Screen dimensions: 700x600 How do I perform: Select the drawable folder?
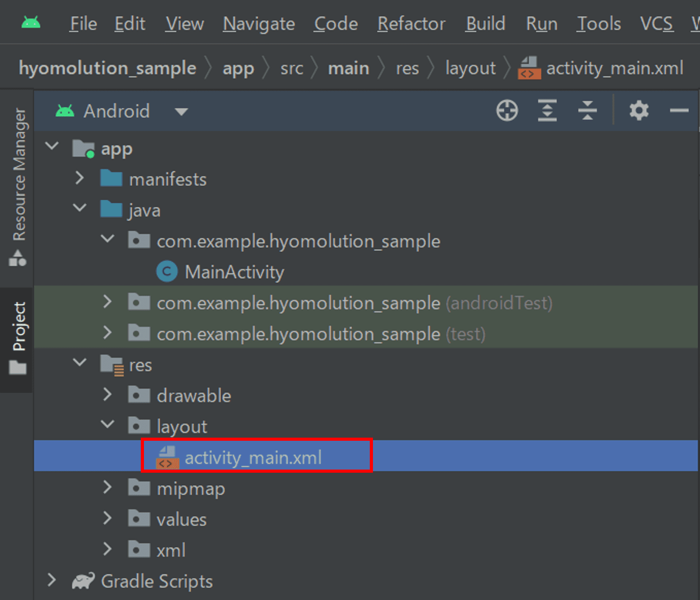pos(194,395)
